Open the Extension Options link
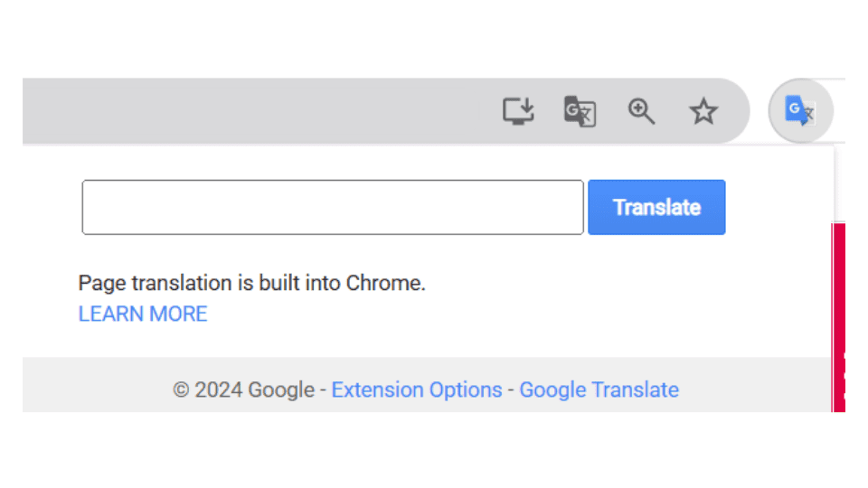The height and width of the screenshot is (488, 868). [x=417, y=389]
